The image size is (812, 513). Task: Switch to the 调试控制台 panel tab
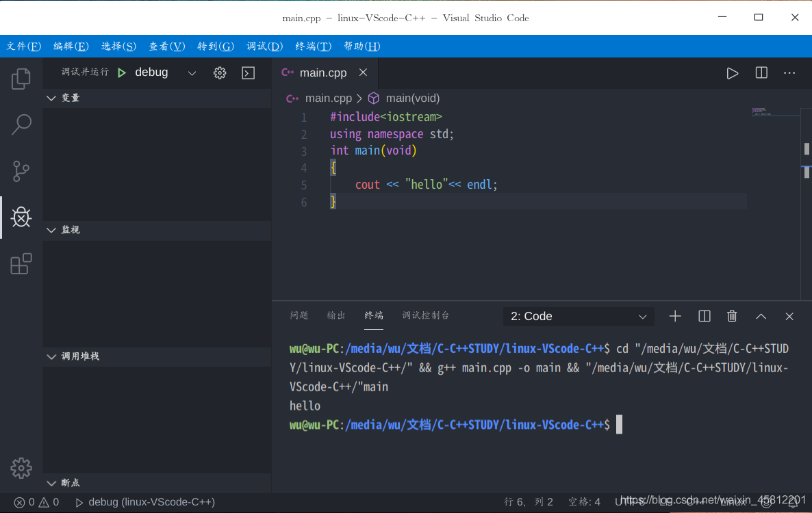pyautogui.click(x=426, y=315)
